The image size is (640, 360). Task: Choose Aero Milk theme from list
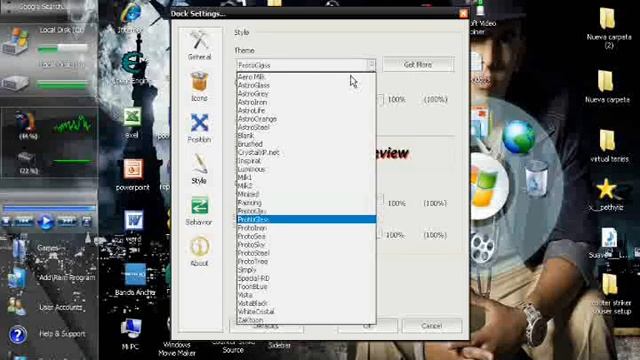[x=306, y=77]
